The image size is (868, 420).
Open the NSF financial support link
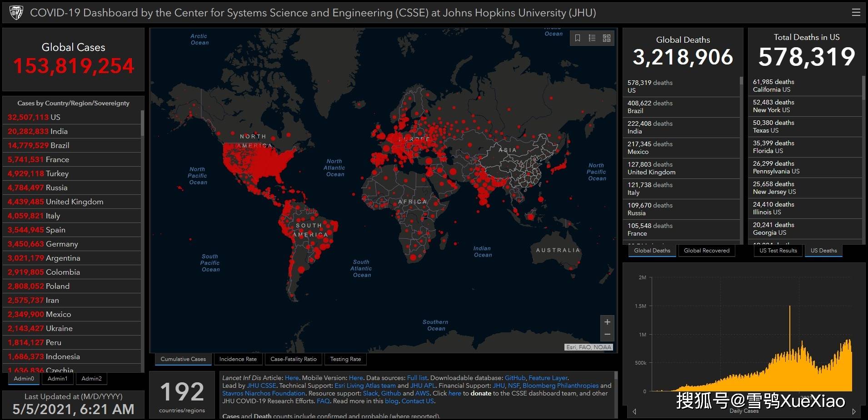point(514,385)
